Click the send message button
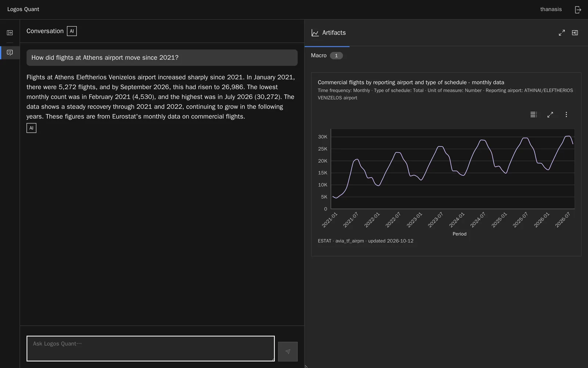The image size is (588, 368). 288,351
